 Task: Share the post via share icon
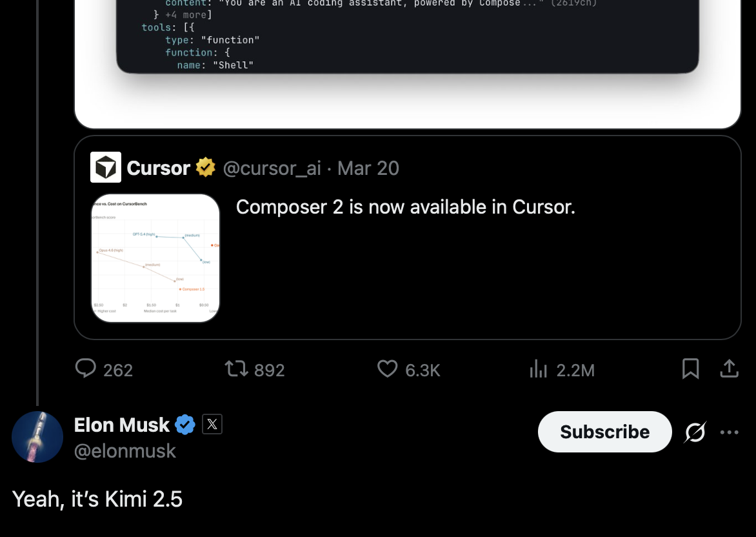point(729,369)
